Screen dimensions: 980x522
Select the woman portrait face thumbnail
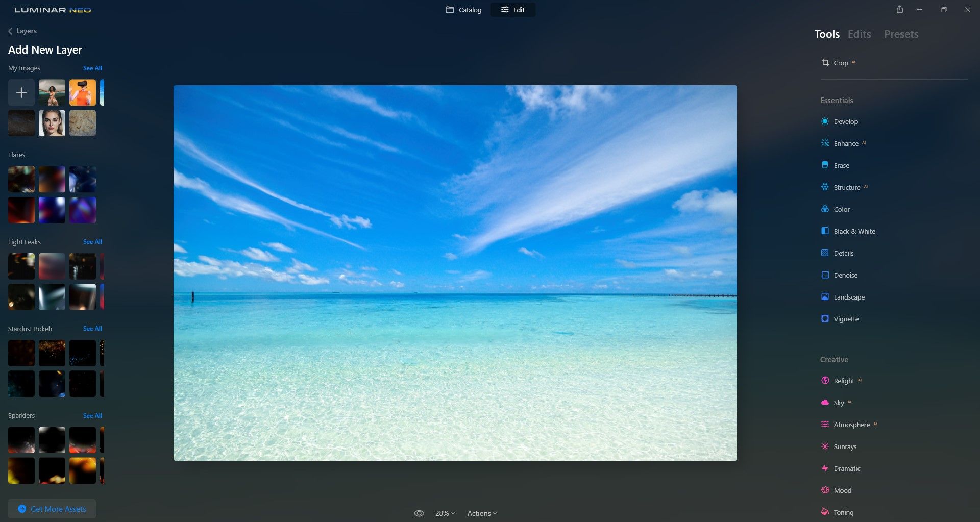coord(52,123)
